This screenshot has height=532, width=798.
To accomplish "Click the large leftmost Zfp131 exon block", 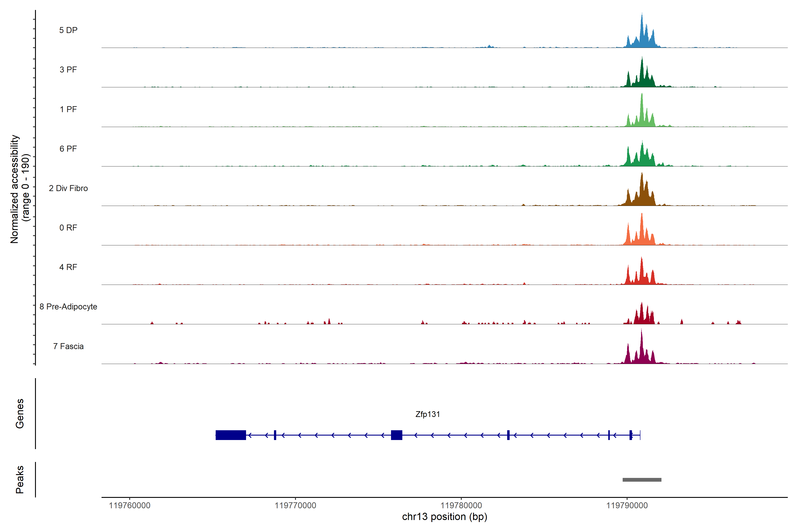I will [231, 435].
